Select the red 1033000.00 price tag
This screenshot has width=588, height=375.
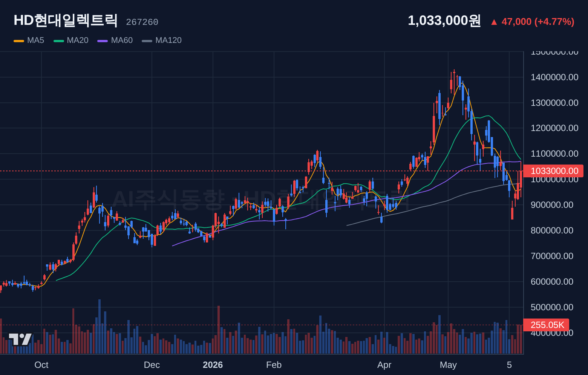[553, 171]
